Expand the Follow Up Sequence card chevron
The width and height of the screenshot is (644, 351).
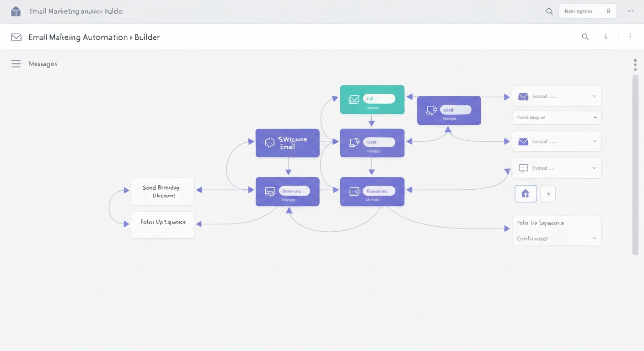click(594, 238)
